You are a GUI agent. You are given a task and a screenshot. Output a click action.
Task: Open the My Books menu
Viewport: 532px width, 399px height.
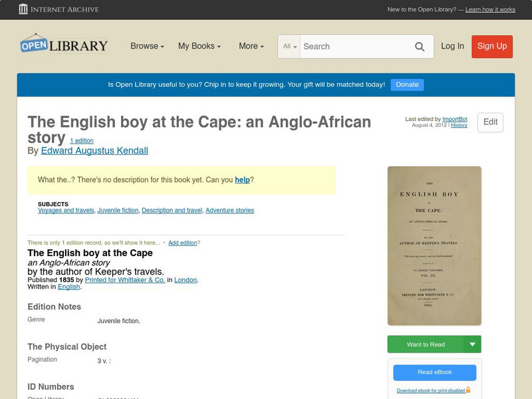tap(199, 47)
